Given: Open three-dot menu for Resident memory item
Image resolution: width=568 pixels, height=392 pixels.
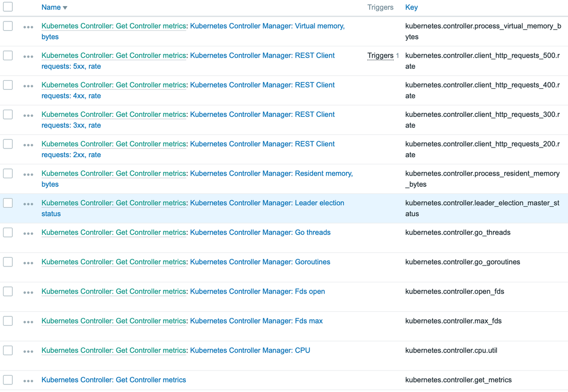Looking at the screenshot, I should 28,175.
